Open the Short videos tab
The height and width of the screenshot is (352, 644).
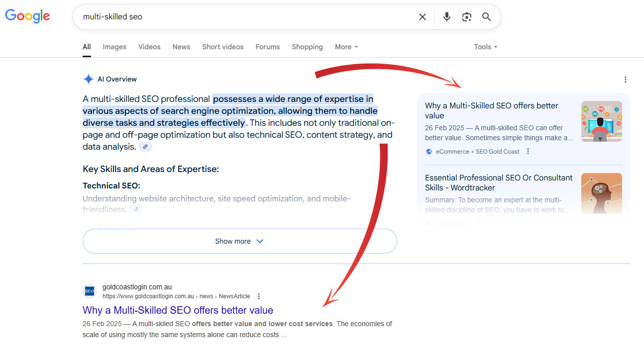(223, 47)
